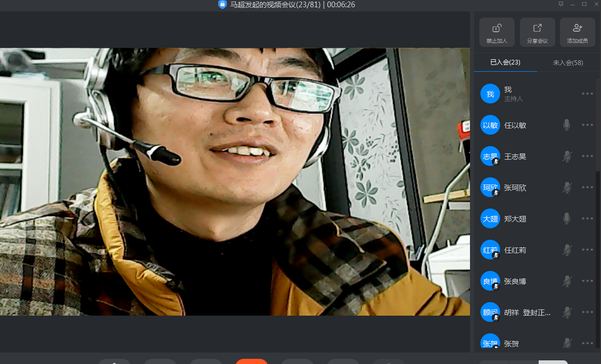Click the 张贺 avatar at list bottom

pos(490,341)
